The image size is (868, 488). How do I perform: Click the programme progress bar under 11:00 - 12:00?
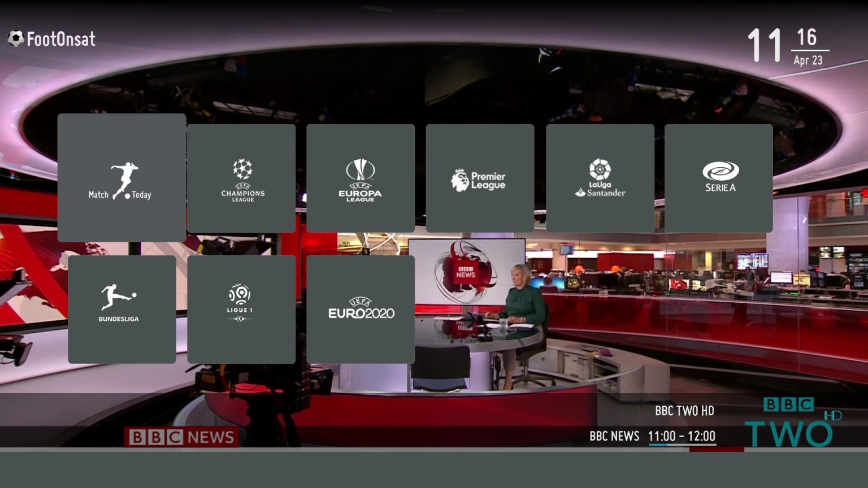(x=683, y=445)
